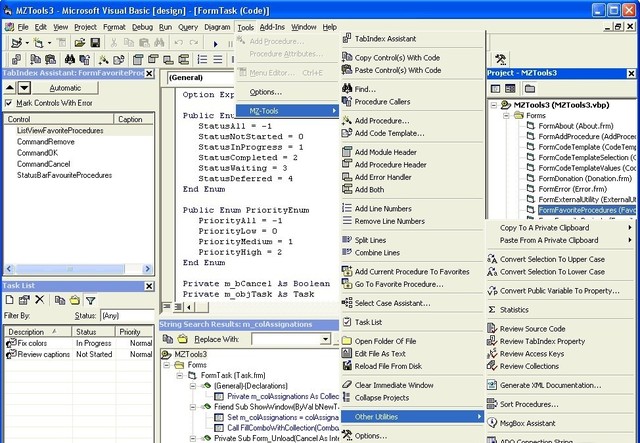
Task: Open the Replace With dropdown arrow
Action: (x=325, y=339)
